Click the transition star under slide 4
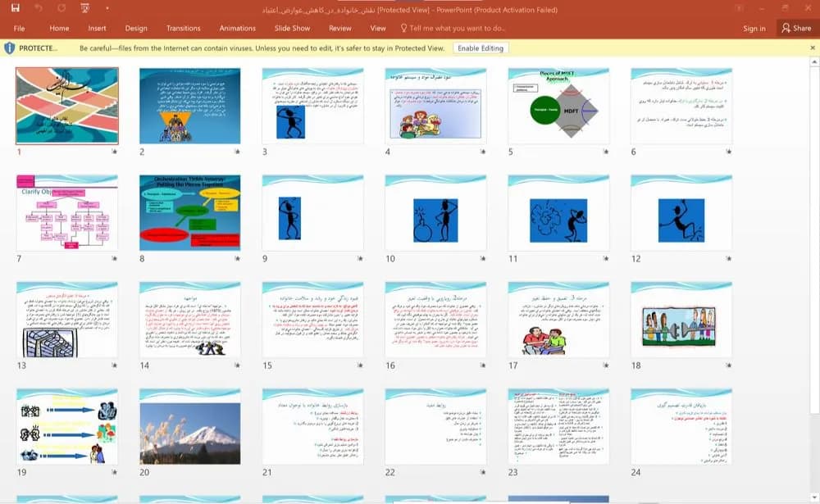This screenshot has width=820, height=504. [x=483, y=152]
